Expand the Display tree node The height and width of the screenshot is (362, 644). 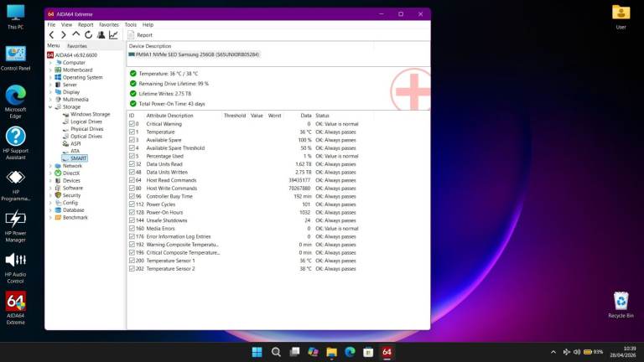pyautogui.click(x=50, y=92)
